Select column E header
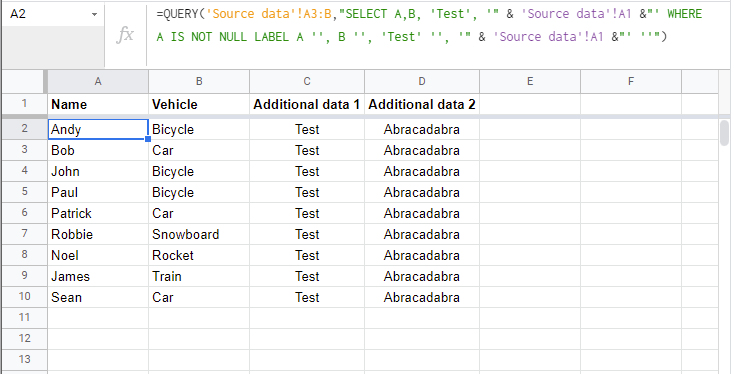 530,81
